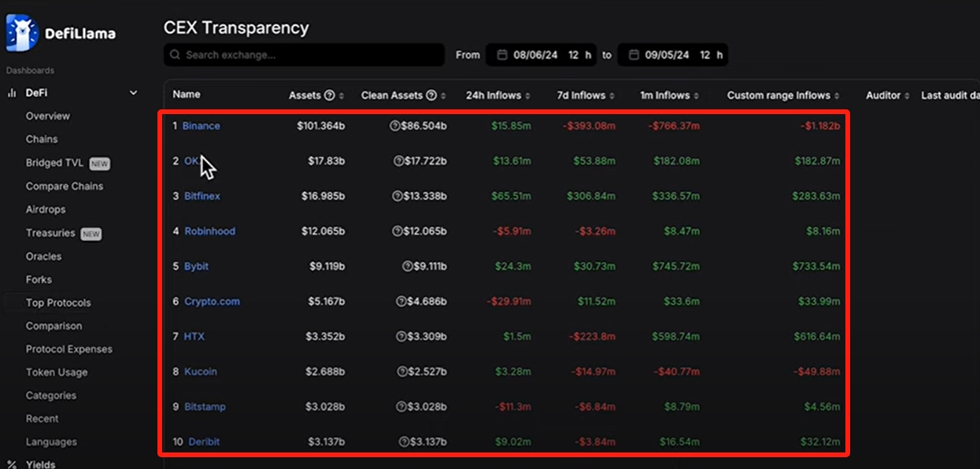The image size is (980, 469).
Task: Sort by Auditor using its sort arrows
Action: tap(908, 96)
